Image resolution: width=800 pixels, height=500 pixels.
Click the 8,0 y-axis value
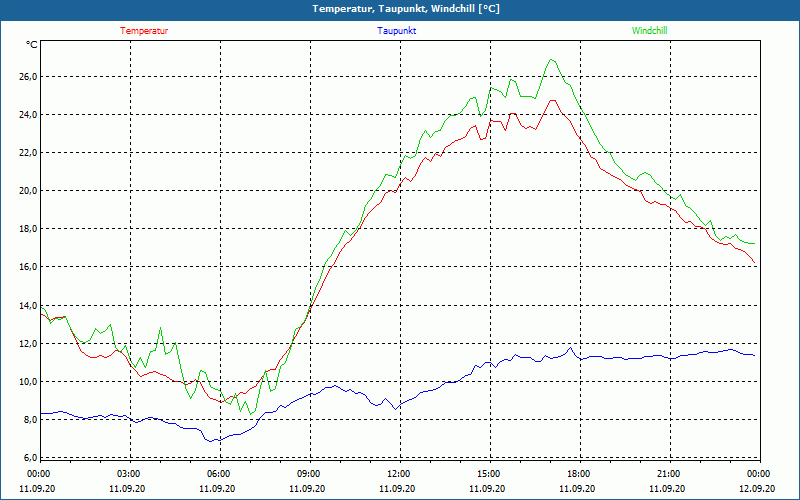point(30,420)
